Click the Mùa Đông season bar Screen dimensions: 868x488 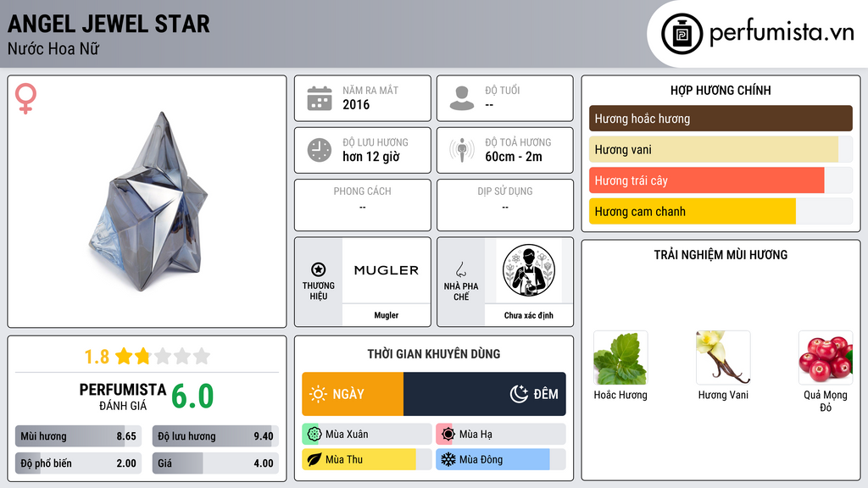501,460
